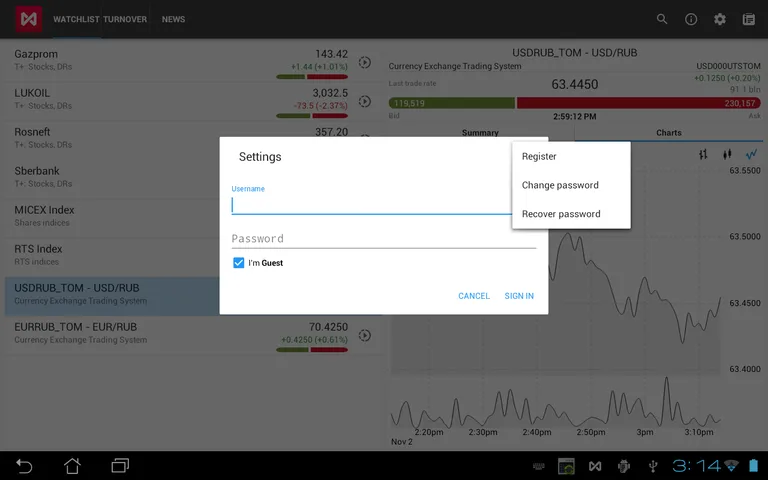
Task: Select the line chart style icon
Action: [751, 154]
